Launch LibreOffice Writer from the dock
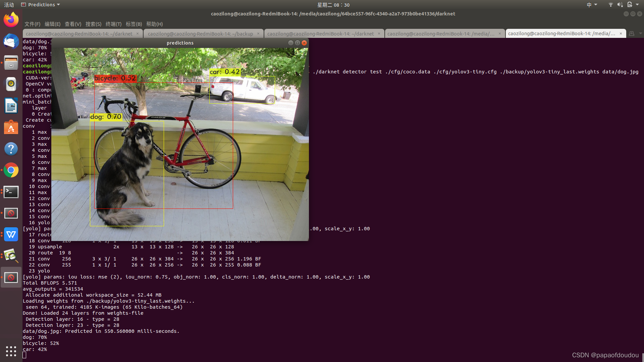The width and height of the screenshot is (644, 362). tap(11, 106)
